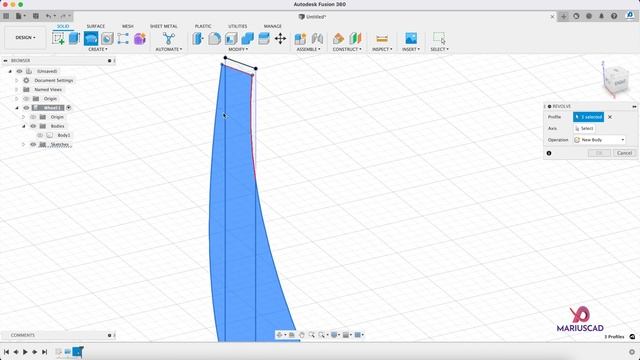Image resolution: width=640 pixels, height=360 pixels.
Task: Select the Combine tool
Action: [x=247, y=39]
